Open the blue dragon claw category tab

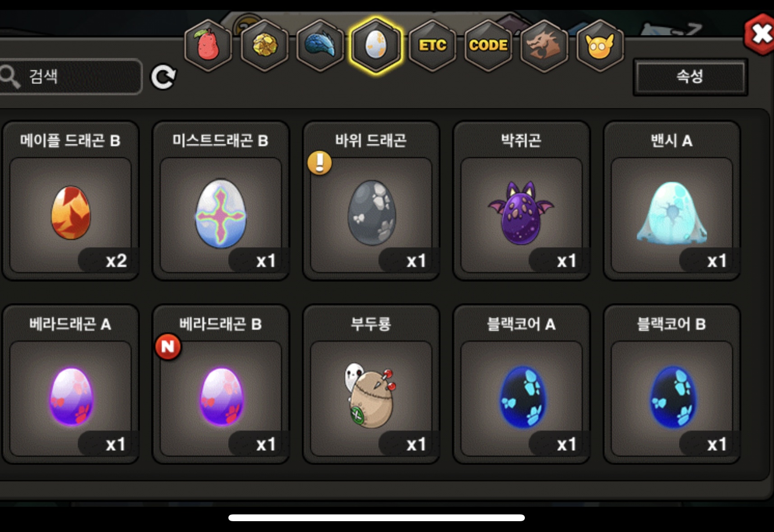tap(320, 45)
